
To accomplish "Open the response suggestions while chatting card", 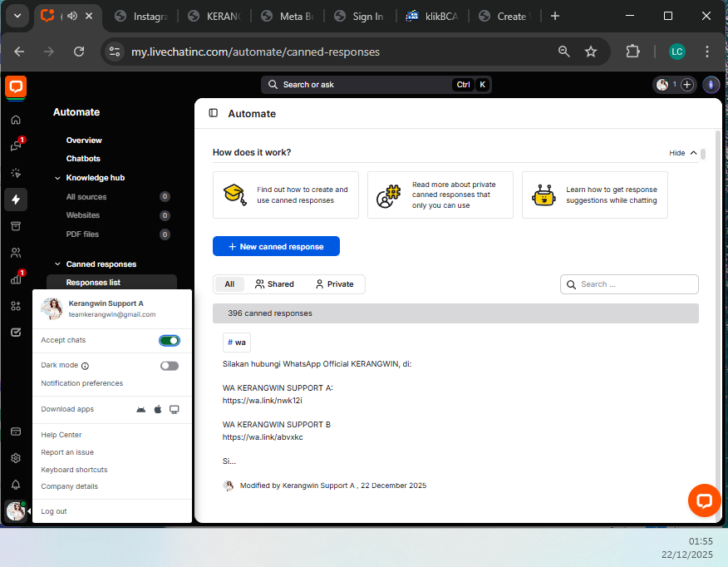I will pos(595,195).
